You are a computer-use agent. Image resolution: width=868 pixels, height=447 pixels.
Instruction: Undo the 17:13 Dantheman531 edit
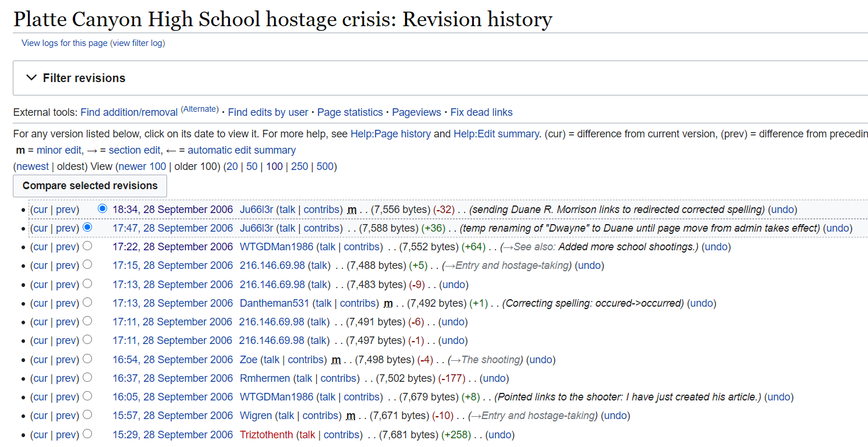[702, 303]
